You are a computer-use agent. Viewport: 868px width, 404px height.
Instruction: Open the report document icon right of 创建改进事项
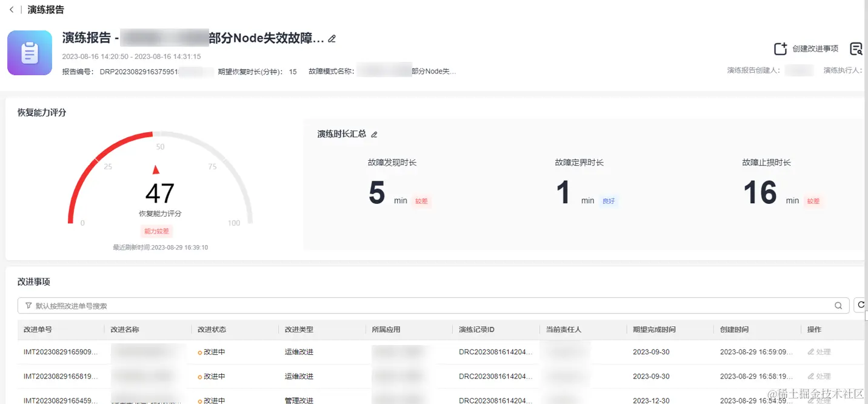point(856,49)
